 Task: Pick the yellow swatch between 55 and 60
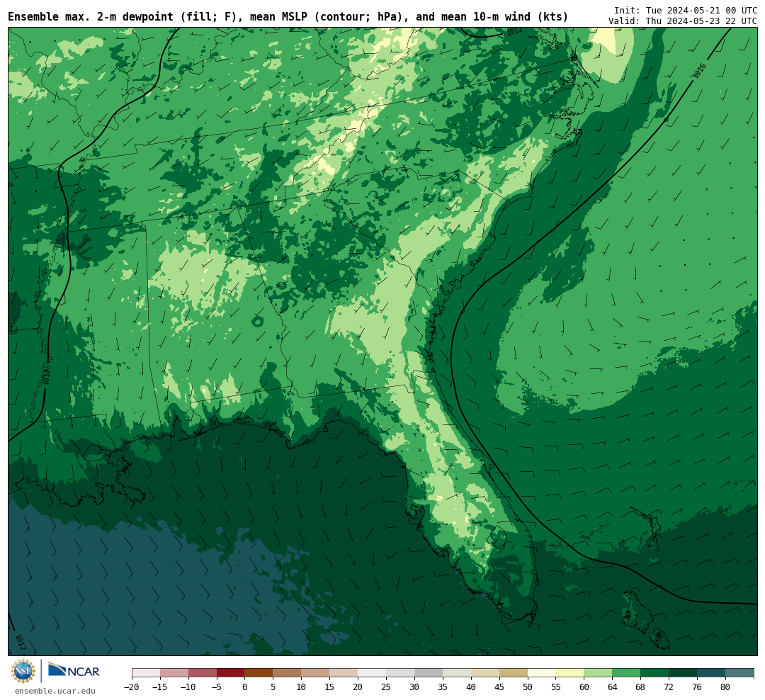click(x=570, y=673)
